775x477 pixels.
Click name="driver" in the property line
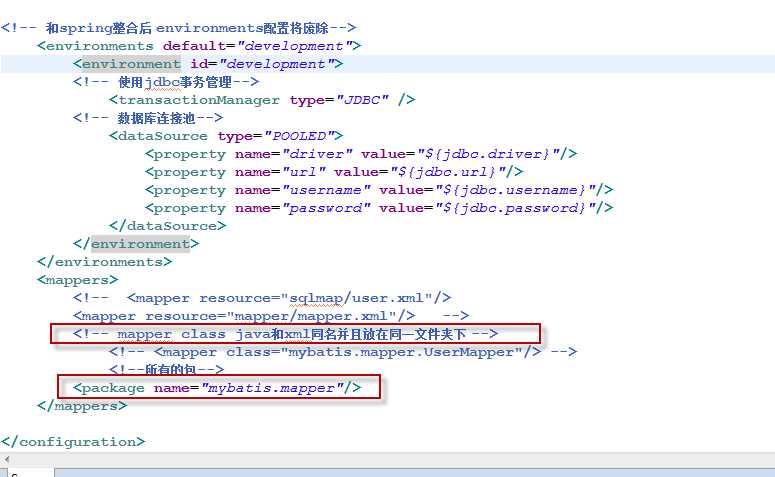[x=294, y=154]
